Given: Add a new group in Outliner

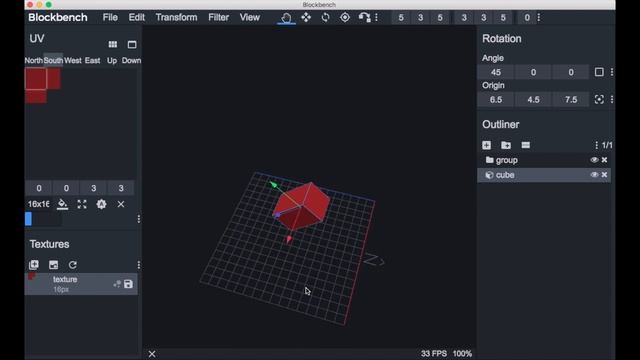Looking at the screenshot, I should tap(506, 145).
